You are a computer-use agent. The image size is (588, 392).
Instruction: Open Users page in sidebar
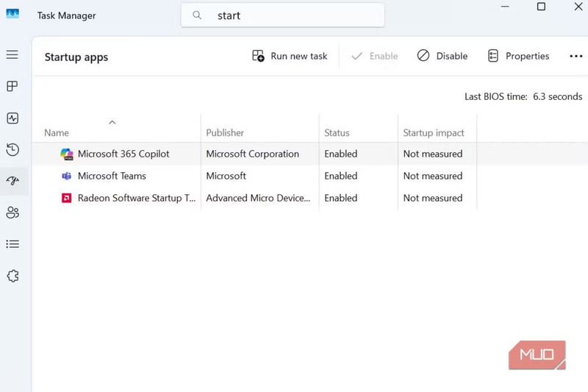pos(12,213)
